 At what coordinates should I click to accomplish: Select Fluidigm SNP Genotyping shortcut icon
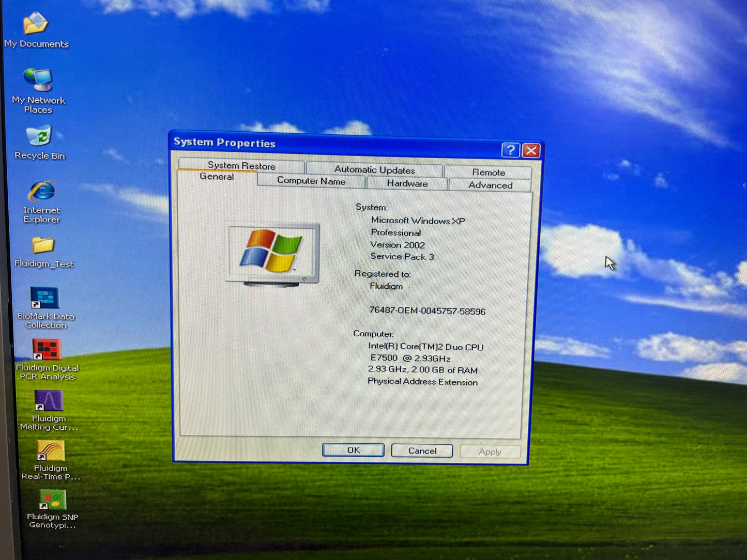point(52,500)
